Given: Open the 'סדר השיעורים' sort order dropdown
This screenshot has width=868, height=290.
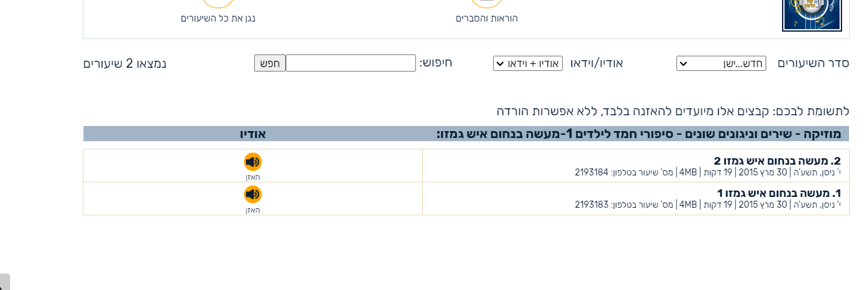Looking at the screenshot, I should (721, 63).
